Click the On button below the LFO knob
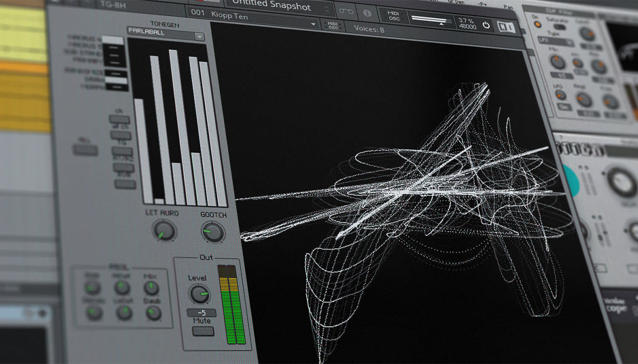This screenshot has width=638, height=364. [564, 107]
